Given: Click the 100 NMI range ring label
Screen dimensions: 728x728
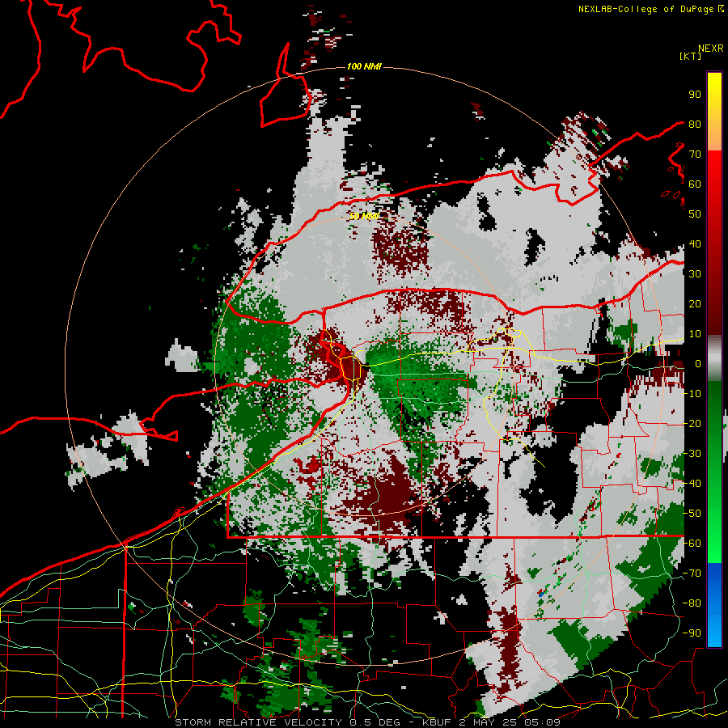Looking at the screenshot, I should coord(364,67).
